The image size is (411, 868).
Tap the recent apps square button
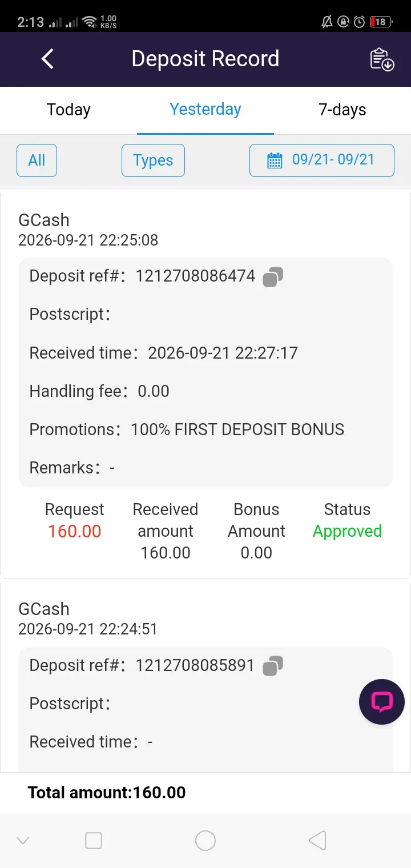coord(94,841)
